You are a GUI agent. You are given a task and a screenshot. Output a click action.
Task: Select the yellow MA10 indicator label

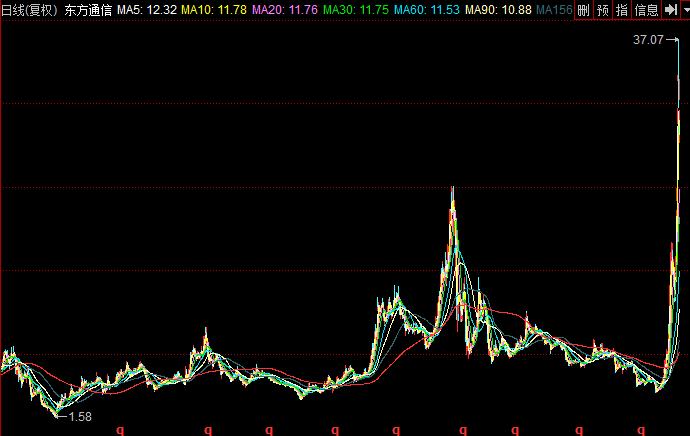[x=214, y=10]
